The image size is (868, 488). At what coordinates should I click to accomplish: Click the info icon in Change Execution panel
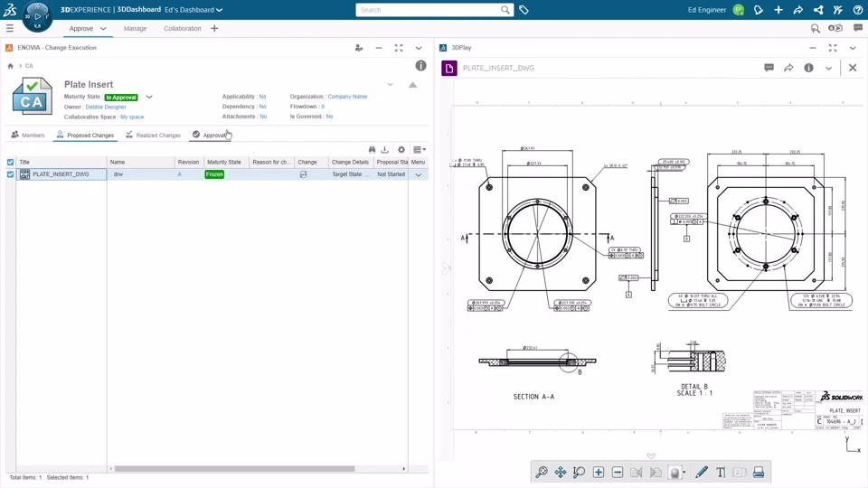coord(420,66)
